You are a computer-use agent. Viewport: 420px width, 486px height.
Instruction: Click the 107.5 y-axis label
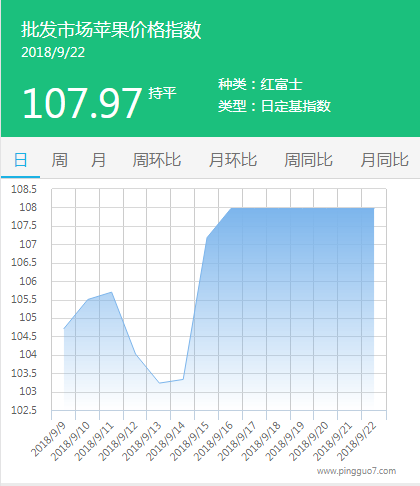[x=24, y=225]
